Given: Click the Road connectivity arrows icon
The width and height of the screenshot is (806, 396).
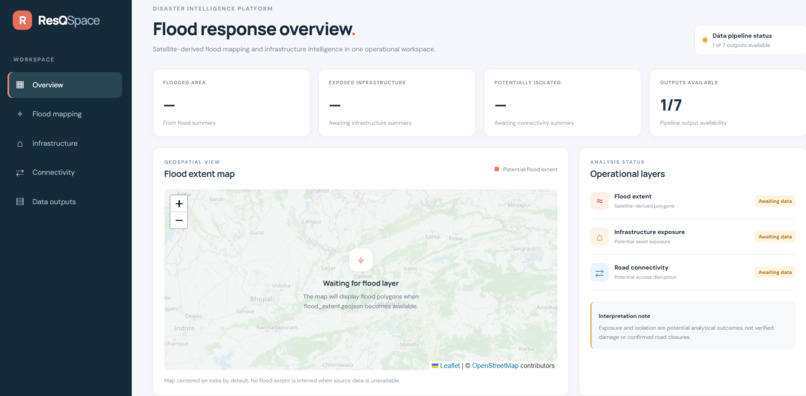Looking at the screenshot, I should click(599, 272).
